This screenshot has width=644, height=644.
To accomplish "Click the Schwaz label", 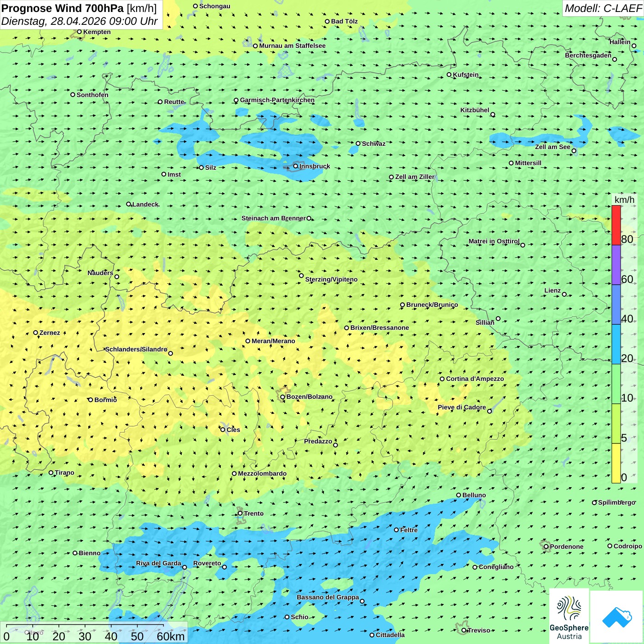I will [374, 144].
